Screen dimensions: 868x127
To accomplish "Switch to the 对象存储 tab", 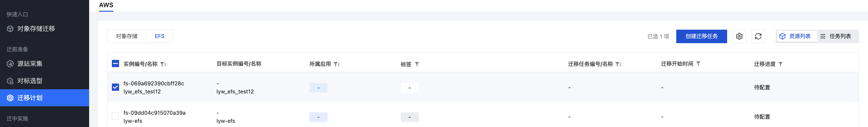I will pos(127,37).
